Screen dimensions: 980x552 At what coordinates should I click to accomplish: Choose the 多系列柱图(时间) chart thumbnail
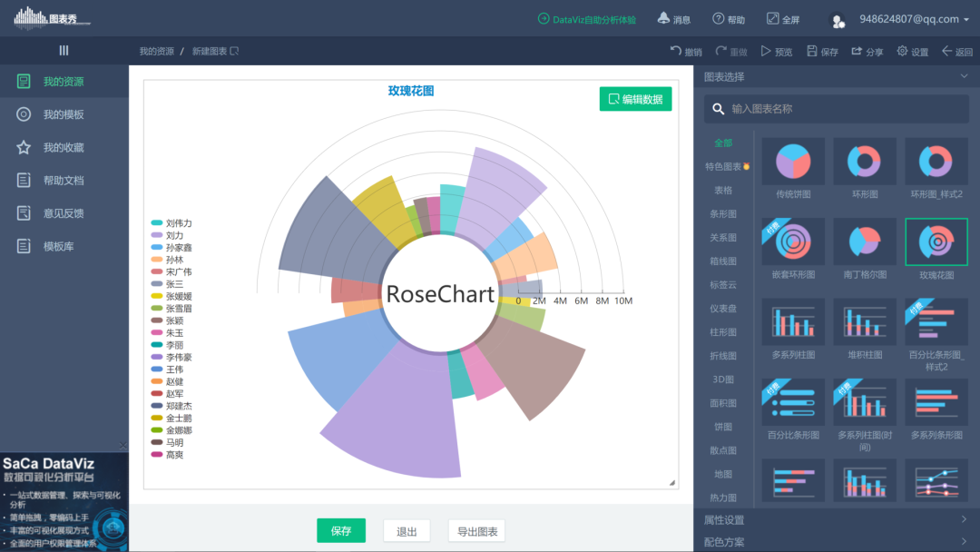click(x=865, y=402)
